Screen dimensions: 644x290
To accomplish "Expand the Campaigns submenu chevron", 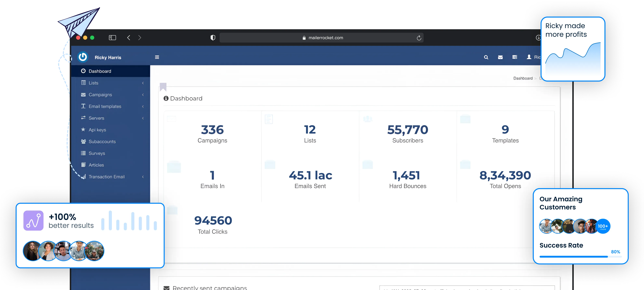I will (x=143, y=95).
